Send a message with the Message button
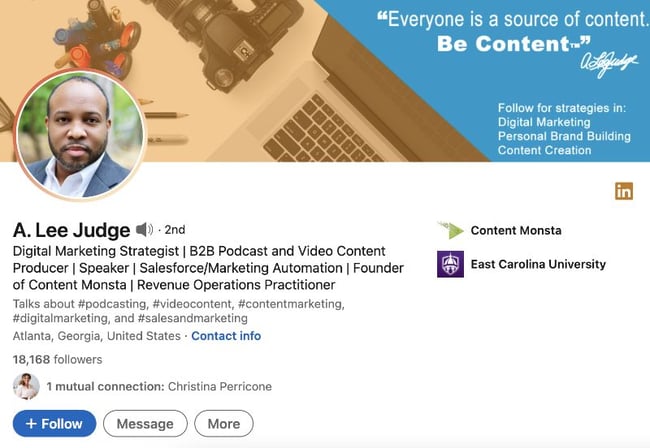650x448 pixels. click(x=145, y=424)
